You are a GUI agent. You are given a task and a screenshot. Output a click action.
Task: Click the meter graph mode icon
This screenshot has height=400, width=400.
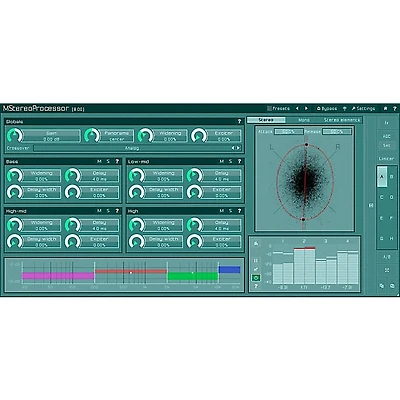point(256,269)
